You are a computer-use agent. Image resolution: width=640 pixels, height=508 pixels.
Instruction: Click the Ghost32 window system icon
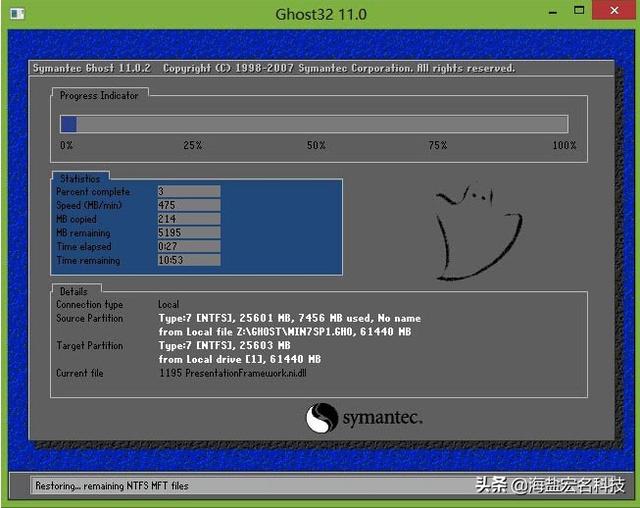point(17,14)
